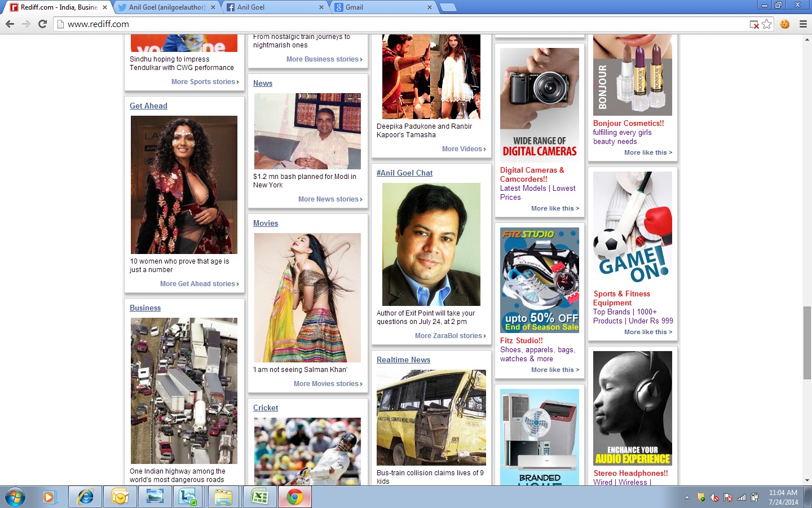Click the page's vertical scrollbar thumb
This screenshot has width=812, height=508.
pyautogui.click(x=807, y=343)
